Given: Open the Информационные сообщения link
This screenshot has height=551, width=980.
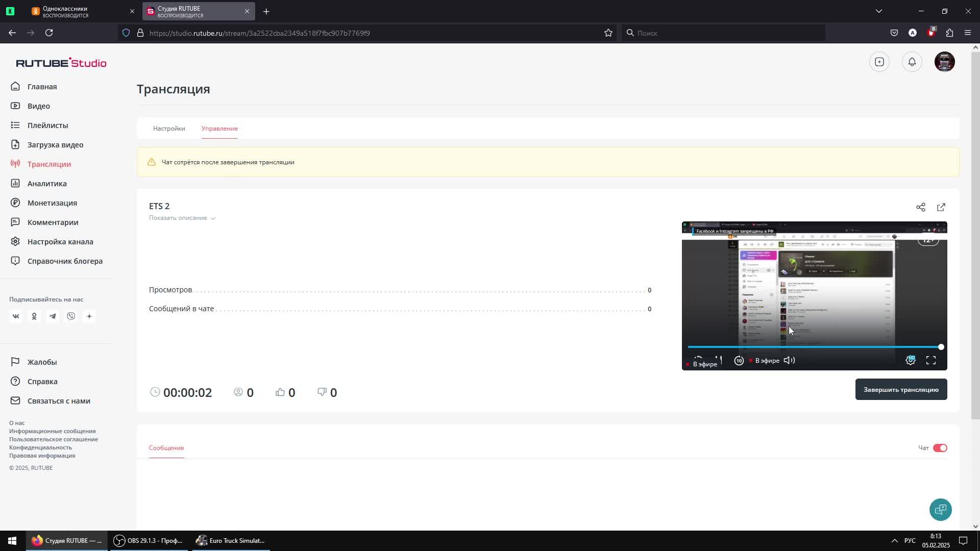Looking at the screenshot, I should coord(53,431).
